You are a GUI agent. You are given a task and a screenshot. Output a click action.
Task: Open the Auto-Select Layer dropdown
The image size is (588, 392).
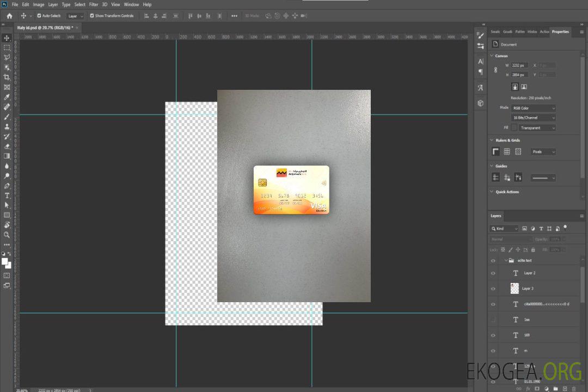tap(75, 16)
